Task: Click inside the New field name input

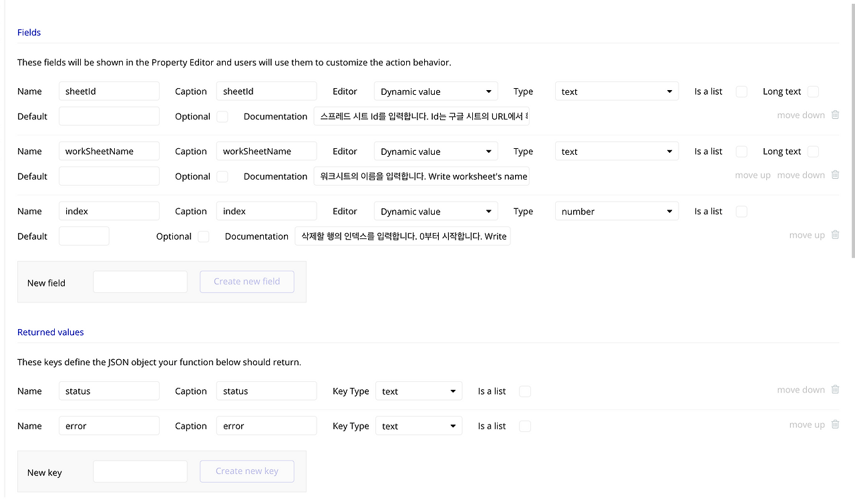Action: [x=140, y=282]
